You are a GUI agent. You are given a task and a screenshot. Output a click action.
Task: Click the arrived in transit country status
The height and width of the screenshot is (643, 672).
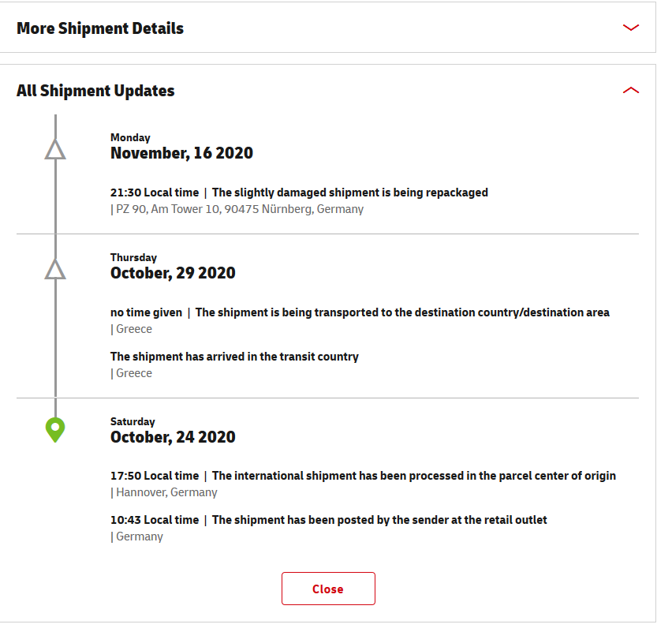click(x=234, y=357)
